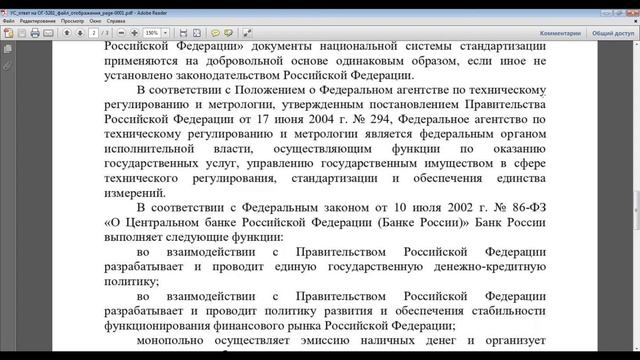The image size is (640, 360).
Task: Click the word 'политику;' in document
Action: [x=131, y=281]
